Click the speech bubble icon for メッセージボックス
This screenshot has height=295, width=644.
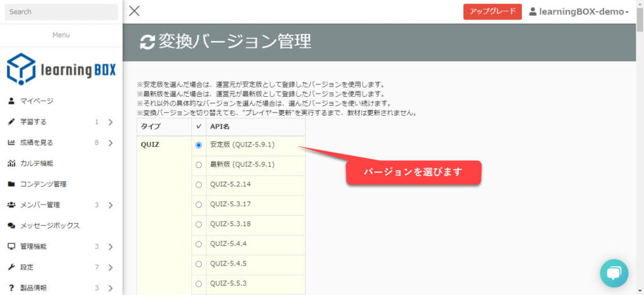tap(11, 225)
